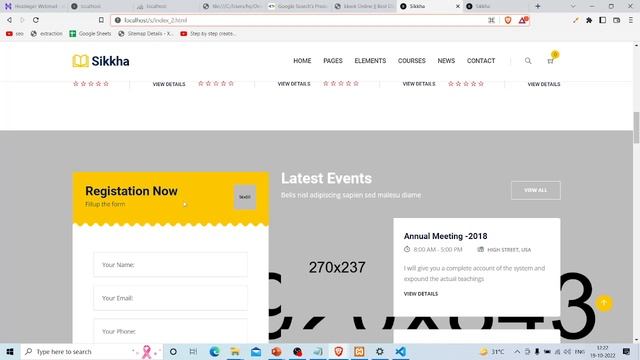This screenshot has width=640, height=360.
Task: Switch to the Hostinger Webmail tab
Action: tap(33, 6)
